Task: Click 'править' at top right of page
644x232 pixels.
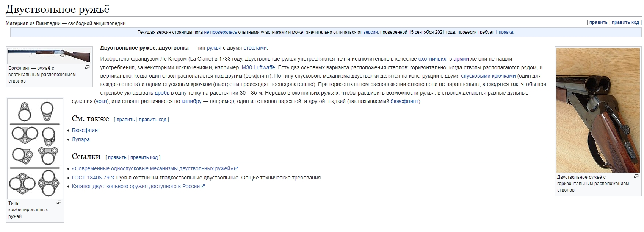Action: tap(598, 22)
